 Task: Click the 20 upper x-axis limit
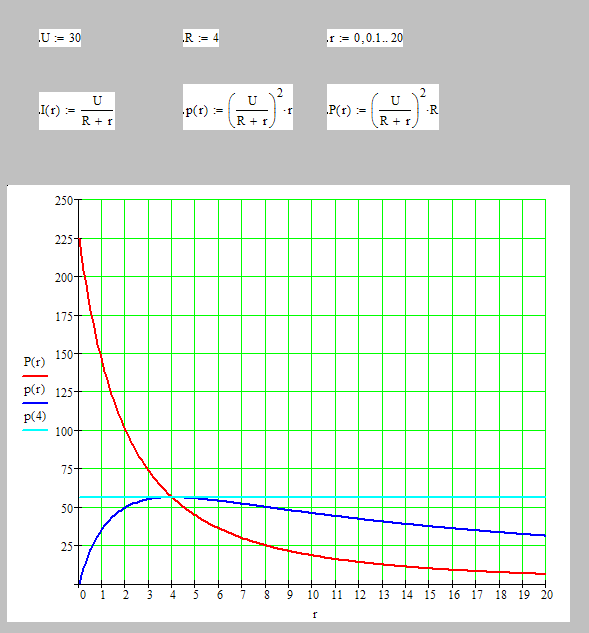[547, 595]
